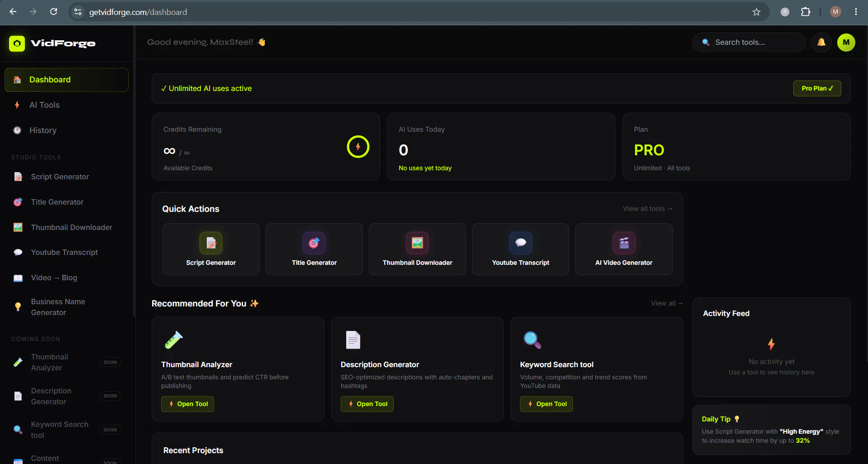Open Tool for Description Generator
This screenshot has width=868, height=464.
tap(367, 404)
